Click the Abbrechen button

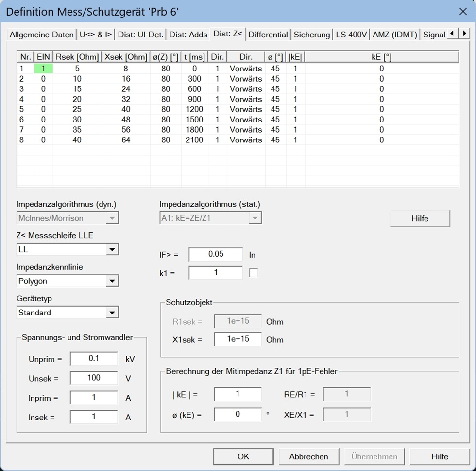pos(308,456)
